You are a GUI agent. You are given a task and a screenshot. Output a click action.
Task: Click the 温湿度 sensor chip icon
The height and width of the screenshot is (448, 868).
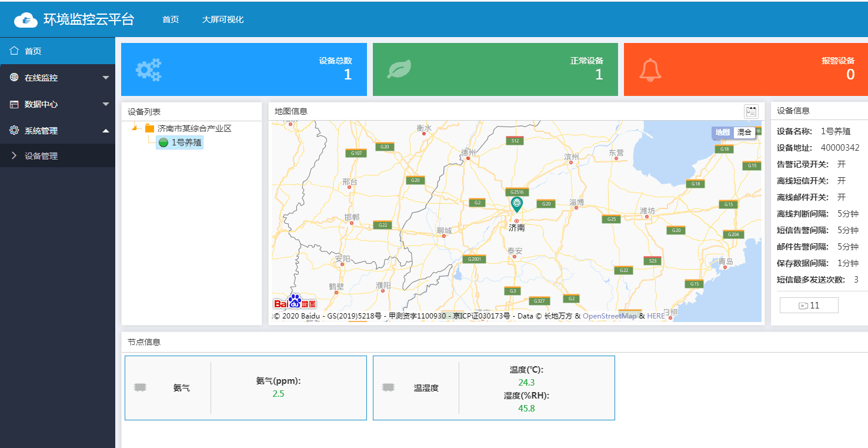point(388,388)
